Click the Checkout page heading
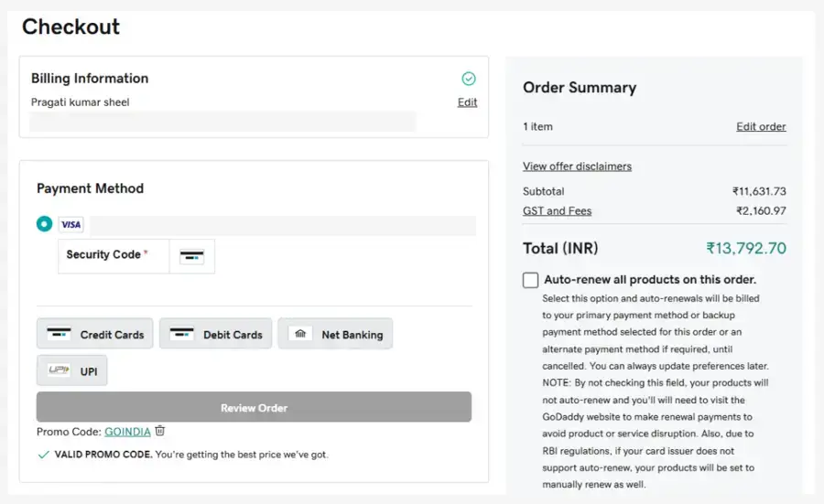The width and height of the screenshot is (824, 504). click(x=70, y=27)
